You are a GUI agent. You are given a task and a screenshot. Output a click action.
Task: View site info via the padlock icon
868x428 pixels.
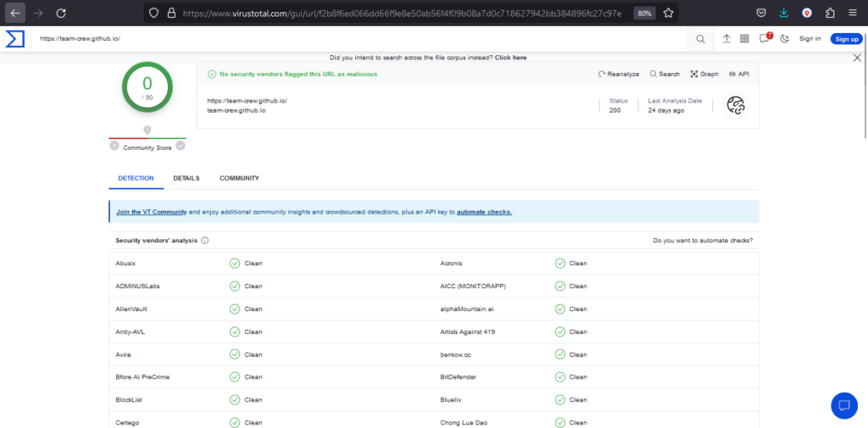(x=171, y=13)
